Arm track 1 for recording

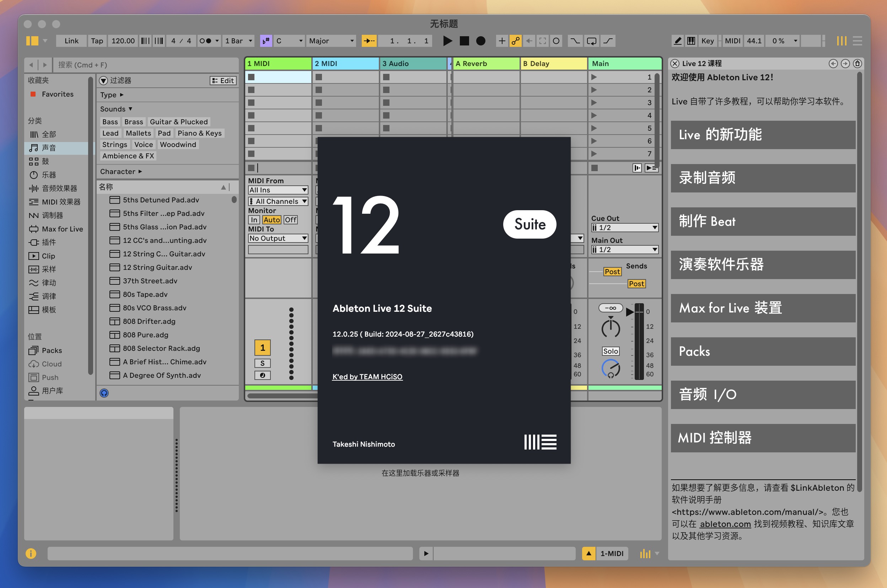[263, 375]
